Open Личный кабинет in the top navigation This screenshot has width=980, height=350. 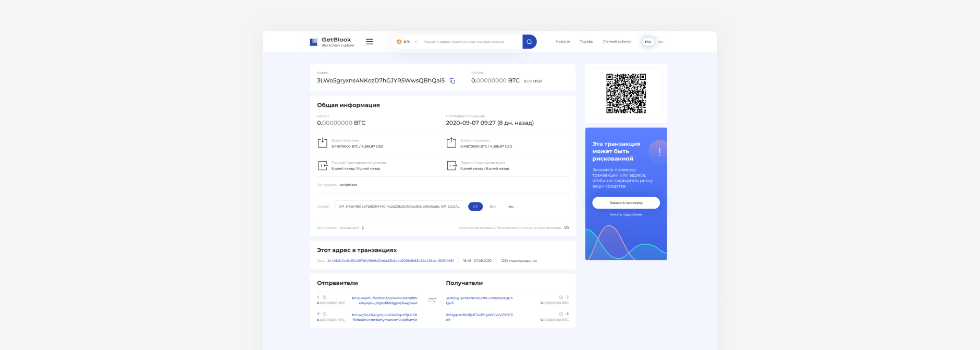pyautogui.click(x=617, y=42)
